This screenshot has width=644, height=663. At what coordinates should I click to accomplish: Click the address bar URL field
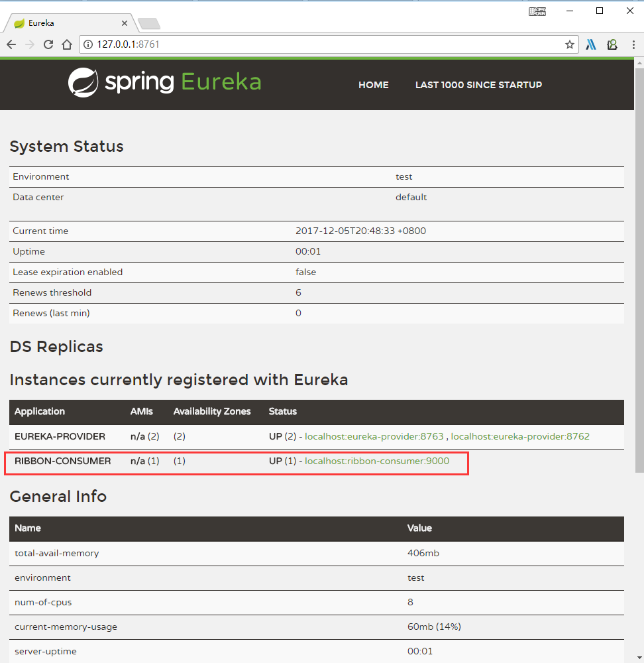[325, 44]
